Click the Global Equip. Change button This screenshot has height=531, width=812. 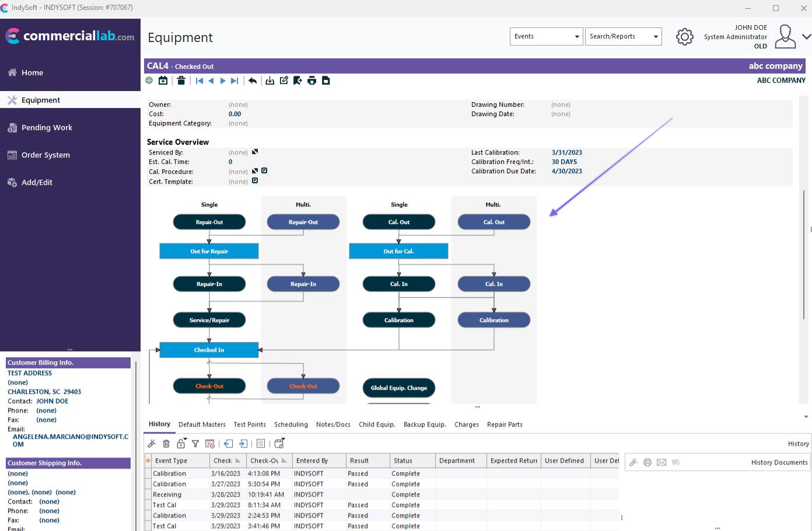click(x=399, y=387)
